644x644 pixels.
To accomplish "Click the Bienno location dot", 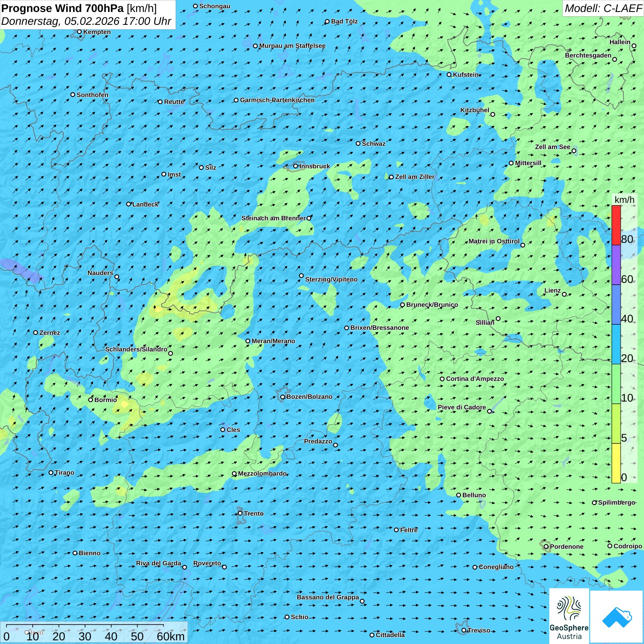I will point(75,553).
